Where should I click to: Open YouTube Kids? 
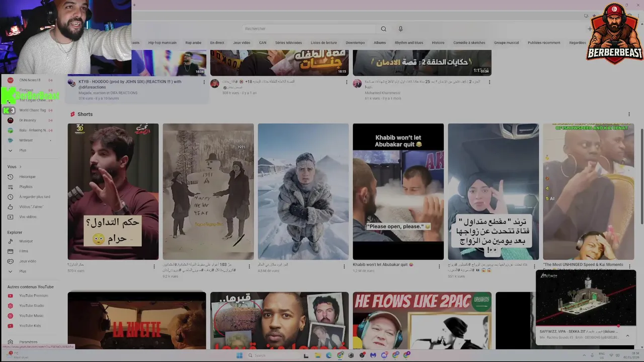[x=30, y=326]
